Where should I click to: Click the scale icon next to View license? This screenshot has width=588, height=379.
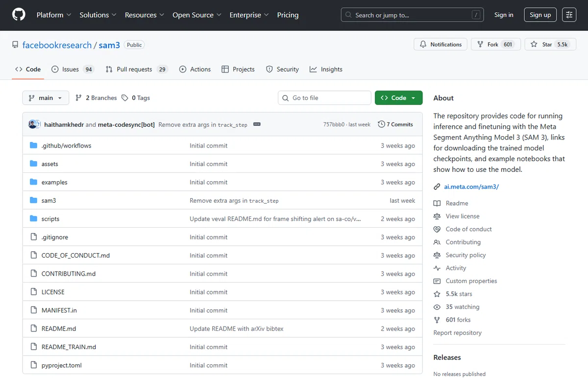click(x=437, y=216)
